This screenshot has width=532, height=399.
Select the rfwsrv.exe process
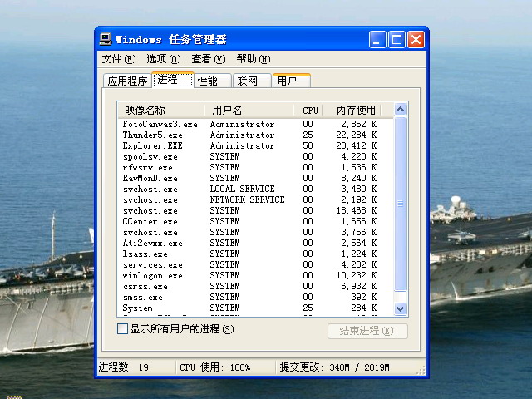click(256, 168)
